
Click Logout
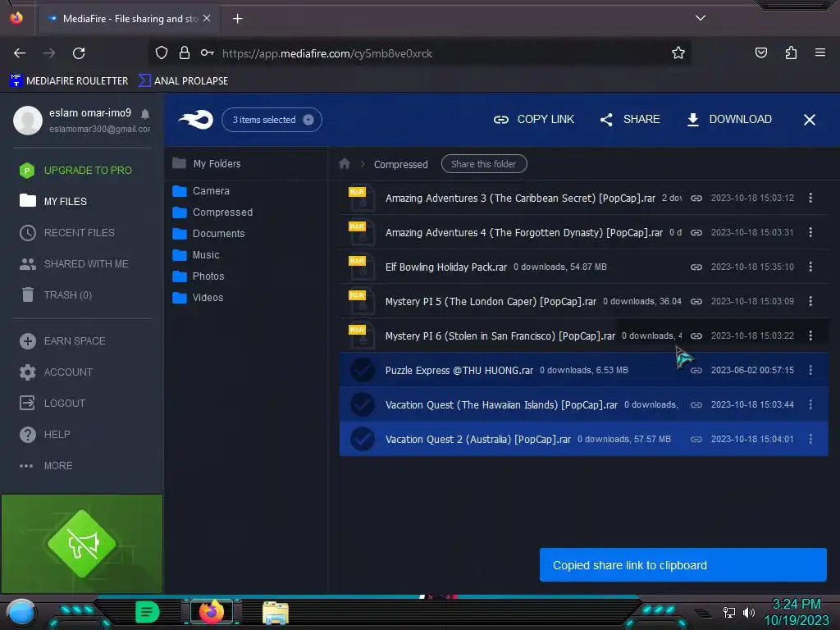tap(52, 404)
